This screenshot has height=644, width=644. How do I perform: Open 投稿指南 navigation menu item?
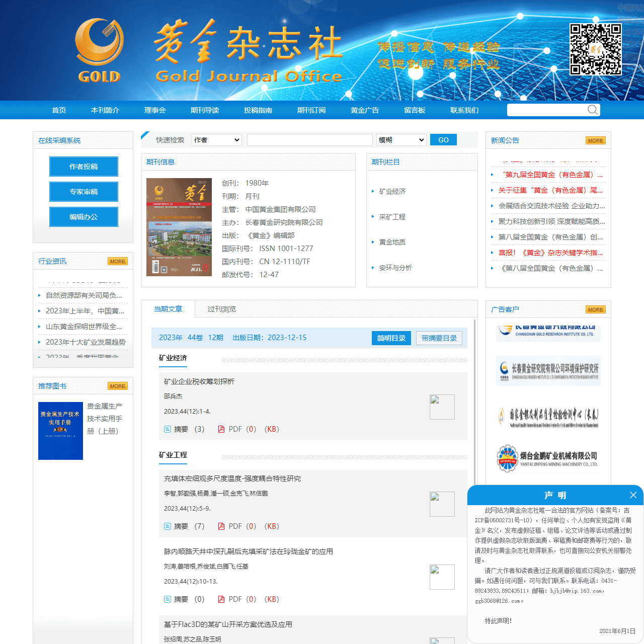(x=258, y=110)
